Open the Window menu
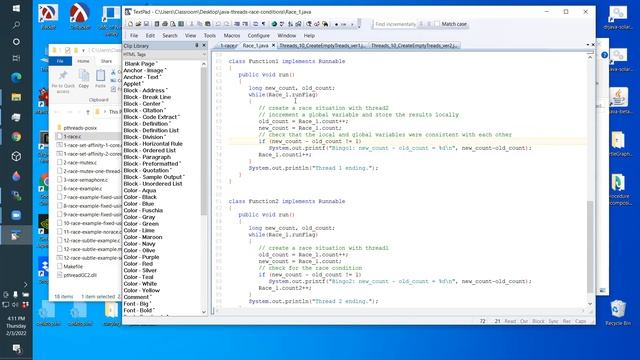Image resolution: width=640 pixels, height=360 pixels. (287, 36)
